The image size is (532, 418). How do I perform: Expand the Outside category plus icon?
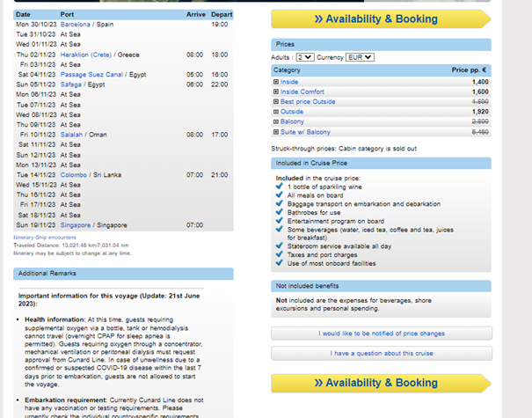[x=276, y=112]
